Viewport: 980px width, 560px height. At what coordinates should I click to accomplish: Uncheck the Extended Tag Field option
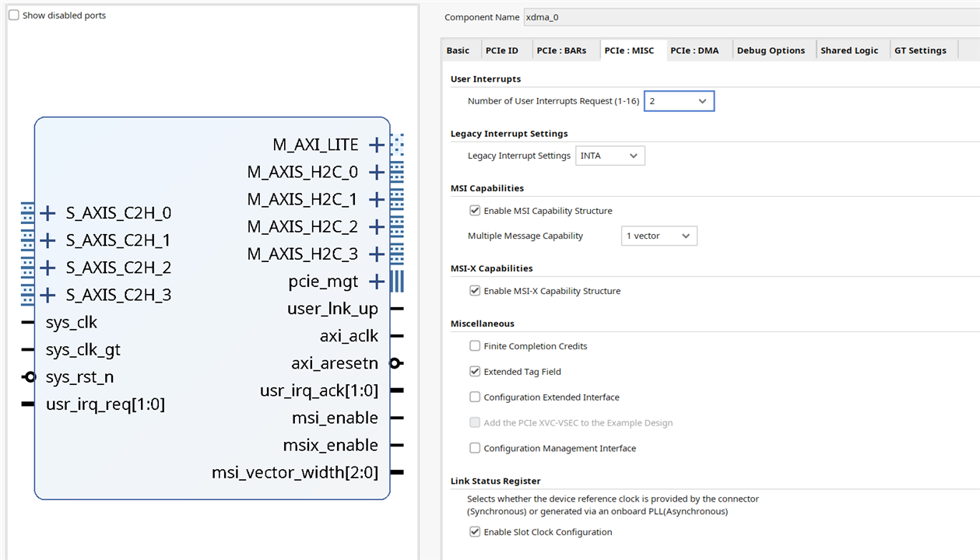pos(475,372)
